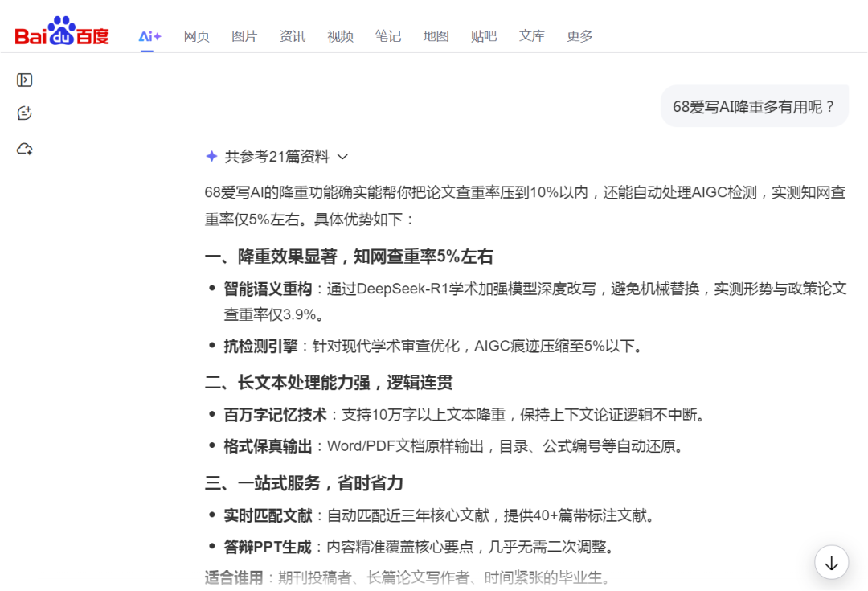Viewport: 868px width, 591px height.
Task: Open the 资讯 tab
Action: pyautogui.click(x=293, y=36)
